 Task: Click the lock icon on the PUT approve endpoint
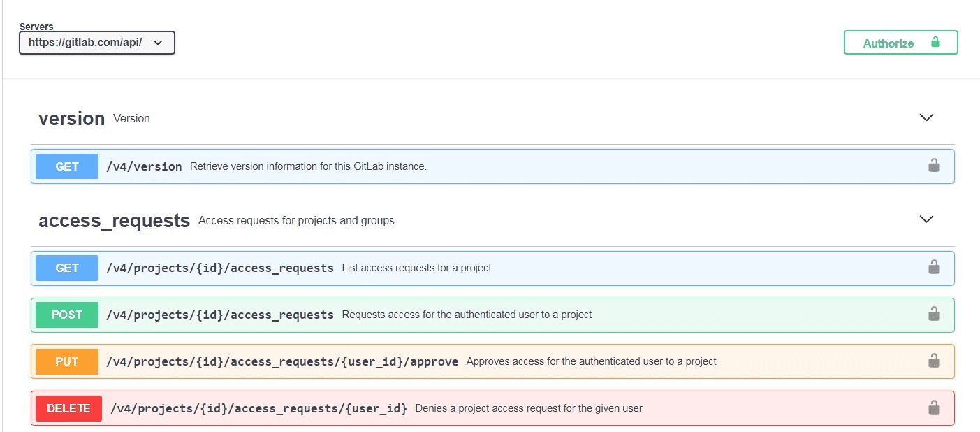pyautogui.click(x=934, y=361)
